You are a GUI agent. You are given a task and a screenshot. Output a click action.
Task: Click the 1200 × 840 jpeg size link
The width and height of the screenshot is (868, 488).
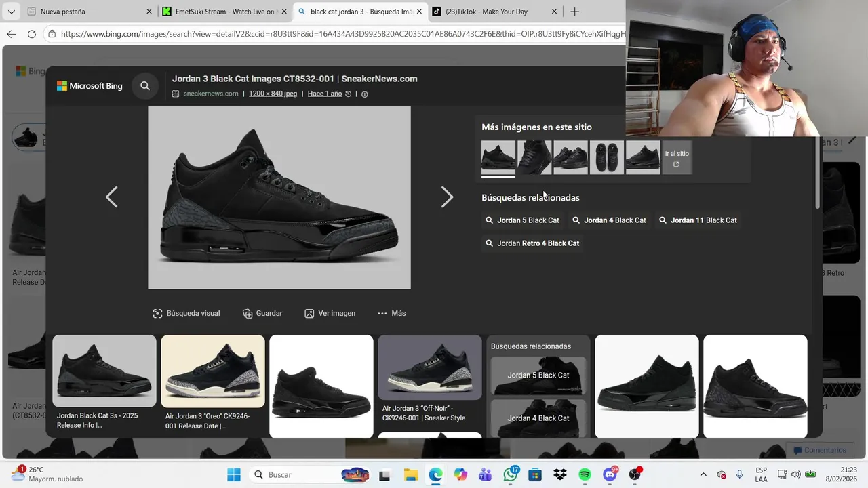coord(273,94)
